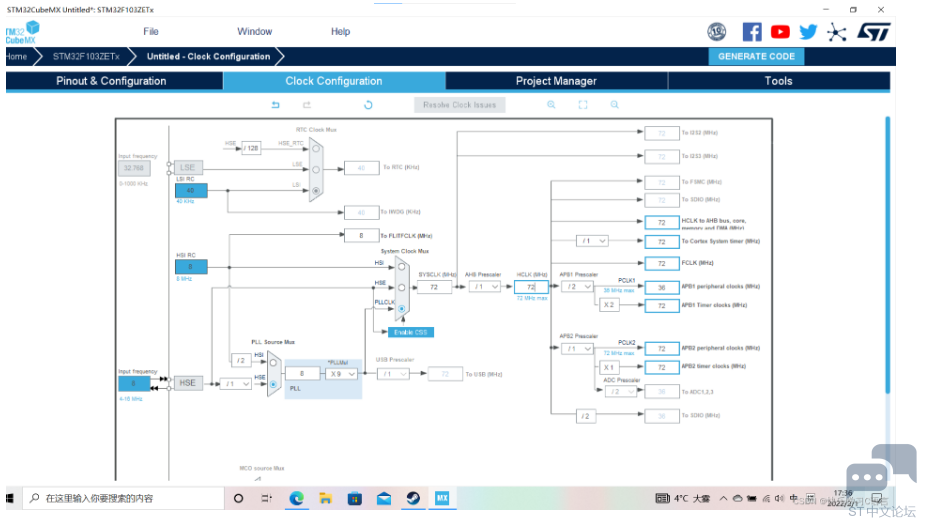Fit clock diagram to window icon

(x=583, y=104)
